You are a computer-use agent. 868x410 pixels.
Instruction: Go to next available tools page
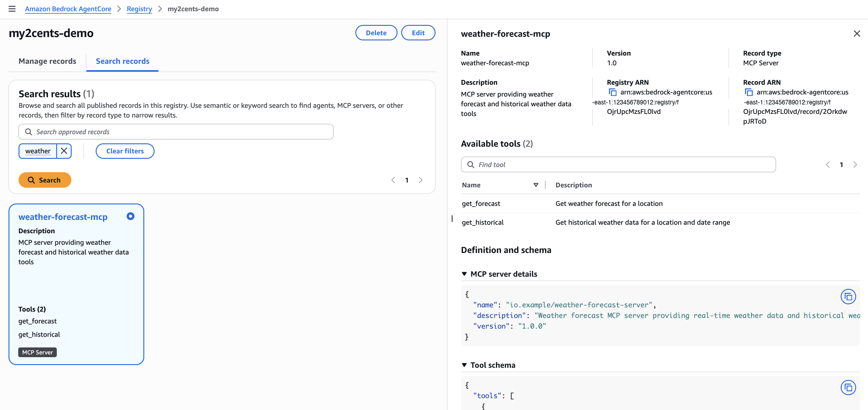[x=855, y=165]
